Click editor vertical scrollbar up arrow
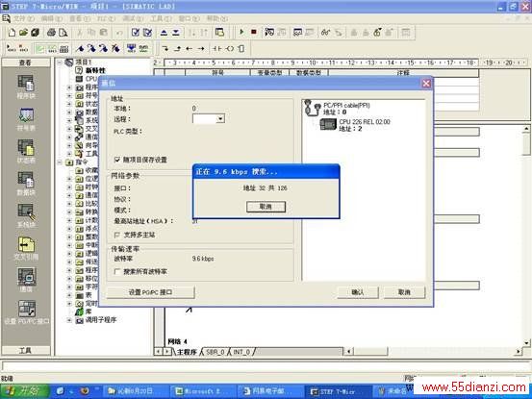Screen dimensions: 532x399 tap(526, 129)
